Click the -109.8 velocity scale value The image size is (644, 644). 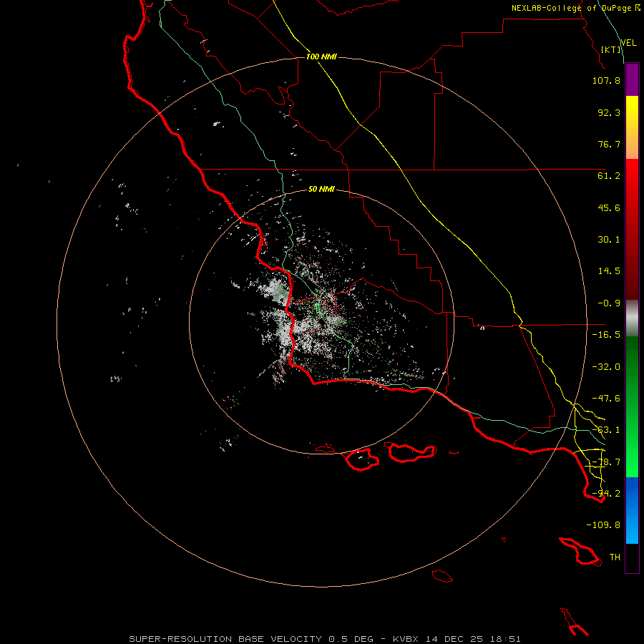tap(603, 525)
